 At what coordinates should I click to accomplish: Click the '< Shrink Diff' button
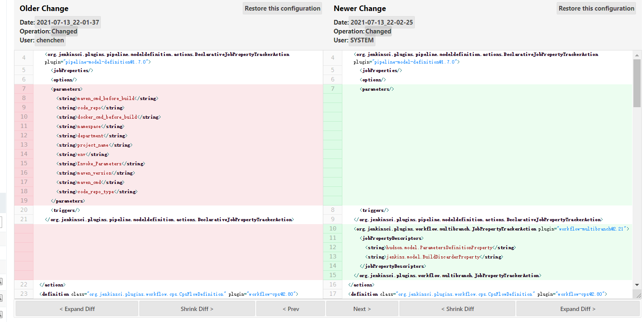click(x=457, y=309)
